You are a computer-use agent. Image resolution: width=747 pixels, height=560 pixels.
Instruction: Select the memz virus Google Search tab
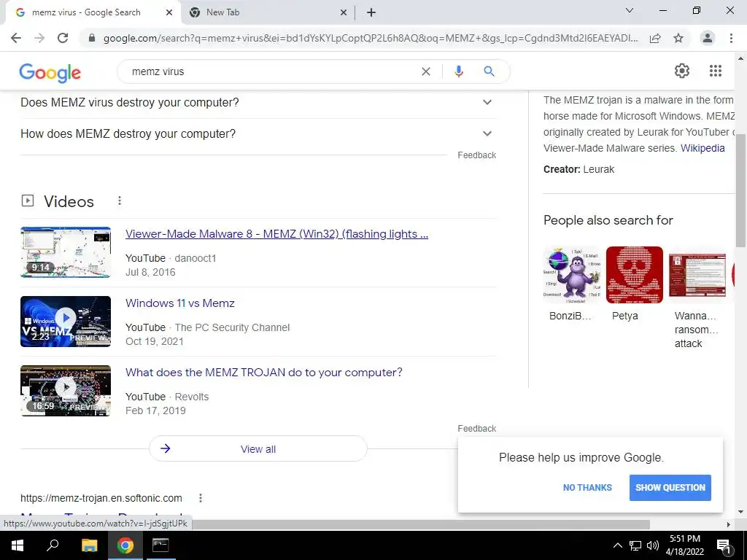coord(93,12)
